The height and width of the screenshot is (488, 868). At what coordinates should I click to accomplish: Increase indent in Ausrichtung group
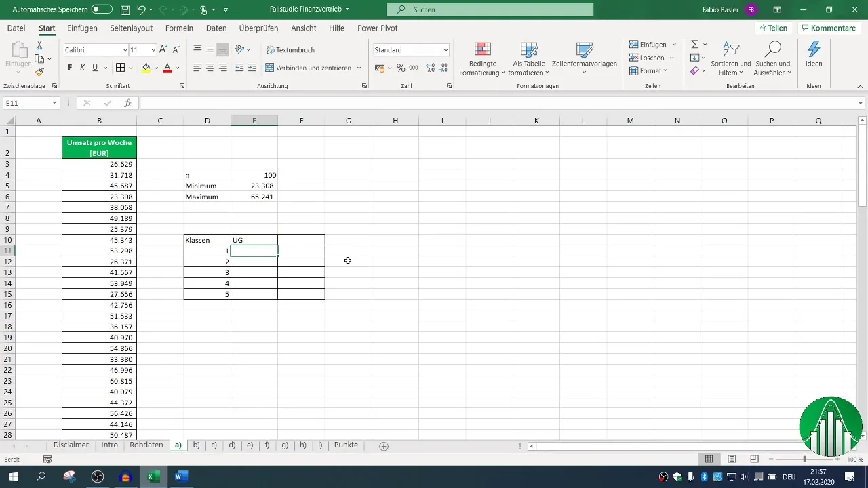point(252,68)
